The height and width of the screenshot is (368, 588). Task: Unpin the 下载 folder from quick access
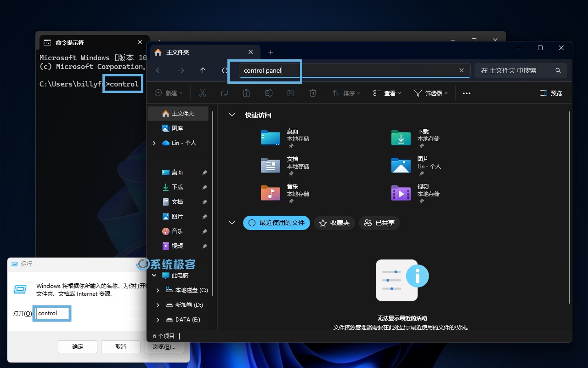pyautogui.click(x=204, y=187)
